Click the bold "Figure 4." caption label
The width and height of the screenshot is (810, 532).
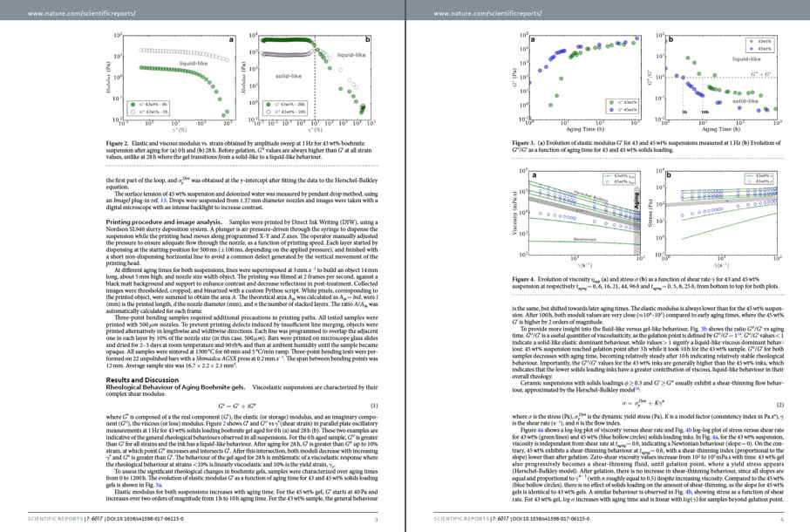[x=523, y=279]
